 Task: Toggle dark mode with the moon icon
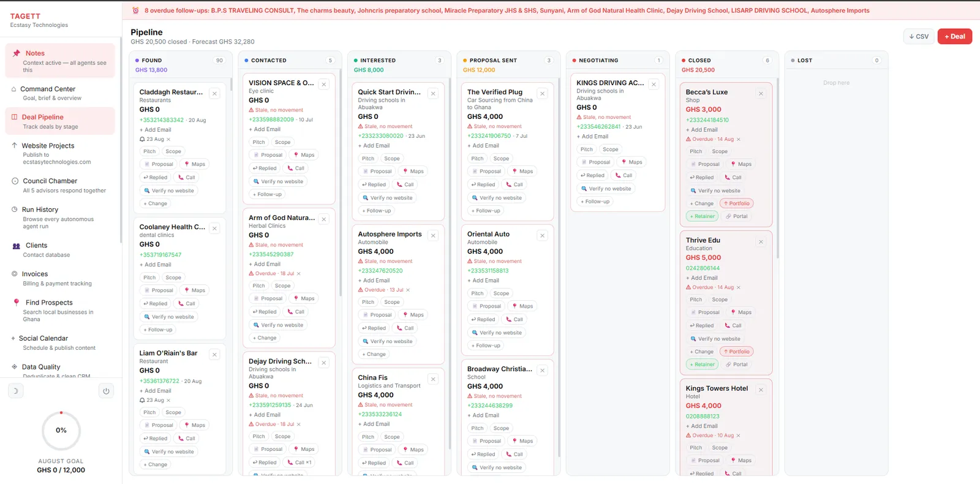tap(16, 390)
